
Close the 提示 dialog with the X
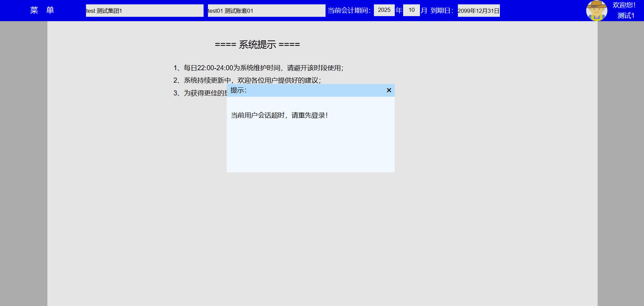click(389, 90)
